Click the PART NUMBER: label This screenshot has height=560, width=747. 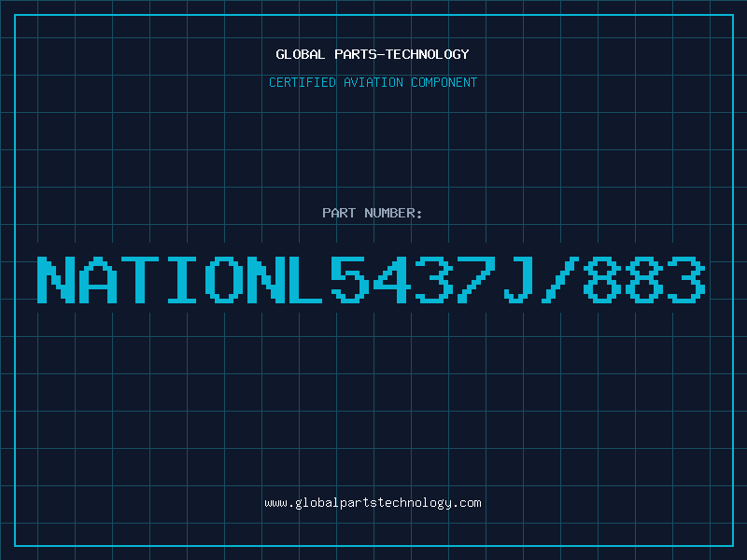click(373, 213)
